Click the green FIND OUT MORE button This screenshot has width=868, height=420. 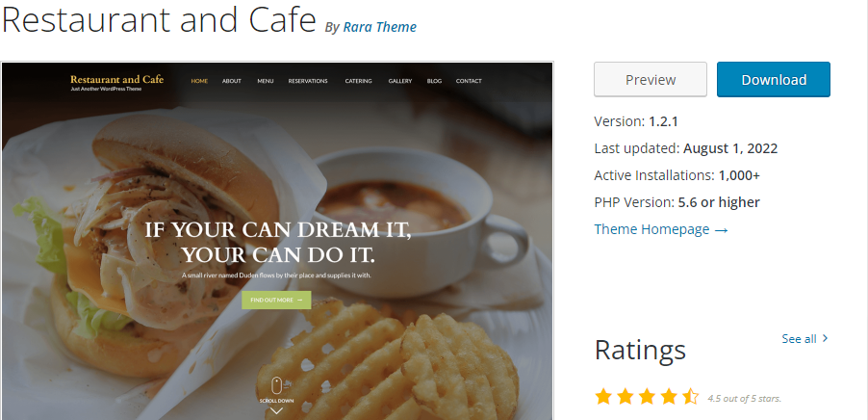276,300
